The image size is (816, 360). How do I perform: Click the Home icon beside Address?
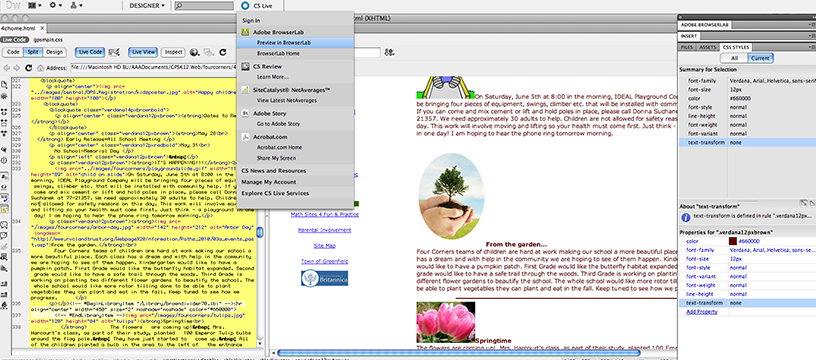pos(40,68)
